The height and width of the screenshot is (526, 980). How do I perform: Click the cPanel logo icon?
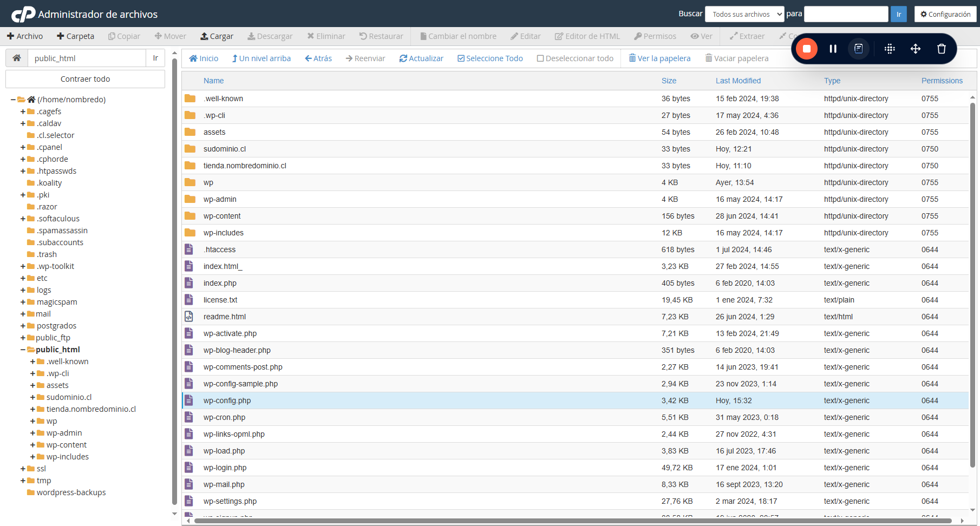point(23,14)
